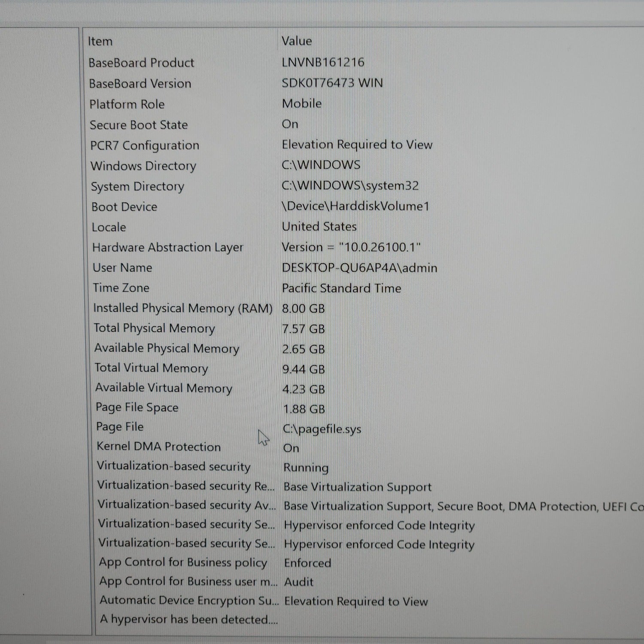Screen dimensions: 644x644
Task: Select the BaseBoard Version row
Action: [x=140, y=84]
